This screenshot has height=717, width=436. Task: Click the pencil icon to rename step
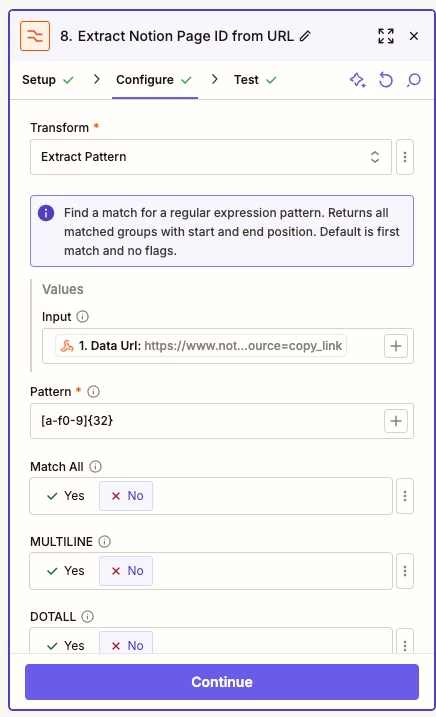click(x=305, y=36)
